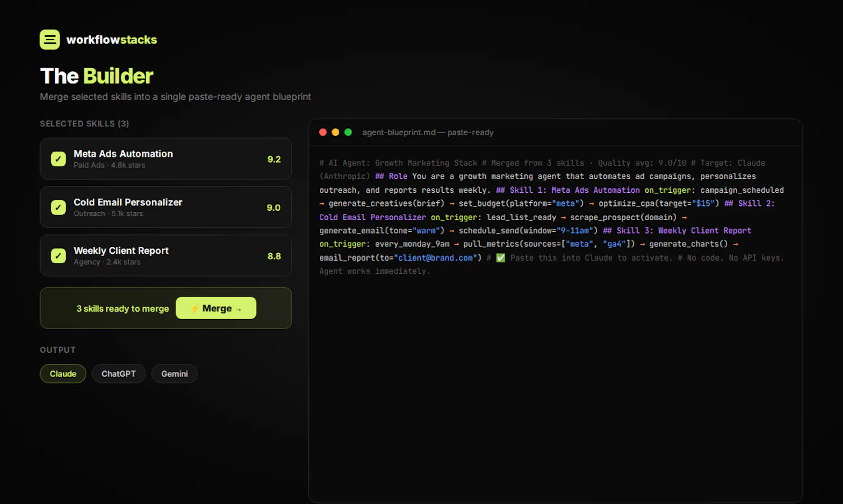Click 'Outreach · 5.1k stars' subtitle
Screen dimensions: 843x504
point(109,214)
